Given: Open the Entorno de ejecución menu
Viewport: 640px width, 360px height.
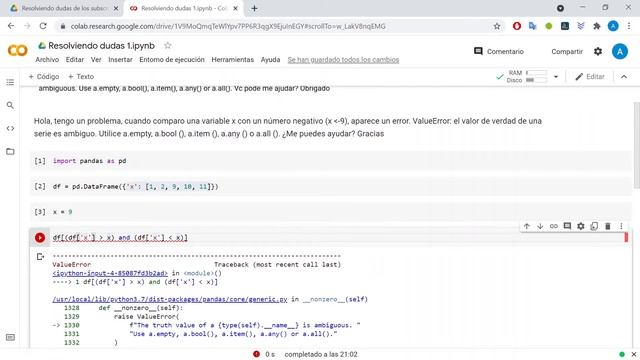Looking at the screenshot, I should click(x=172, y=60).
